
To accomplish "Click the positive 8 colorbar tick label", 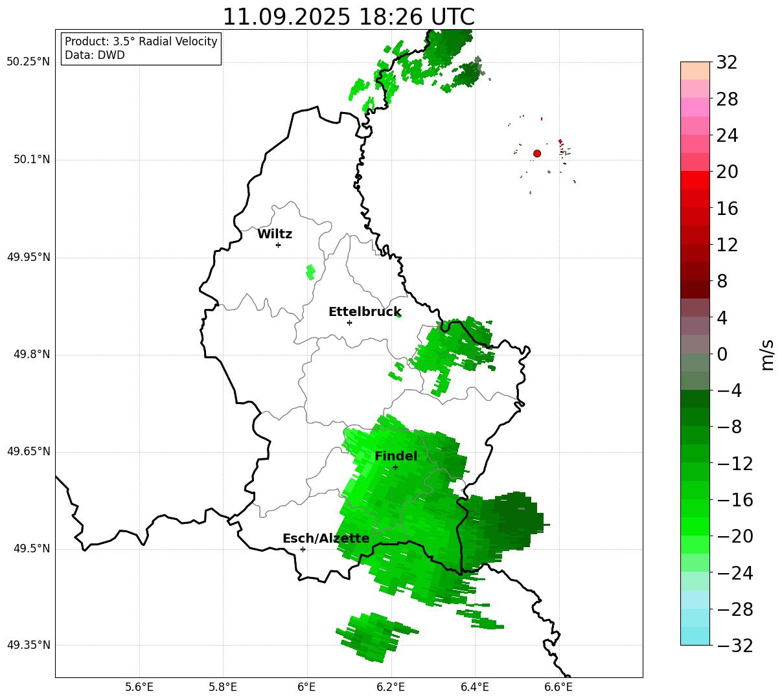I will pos(722,282).
